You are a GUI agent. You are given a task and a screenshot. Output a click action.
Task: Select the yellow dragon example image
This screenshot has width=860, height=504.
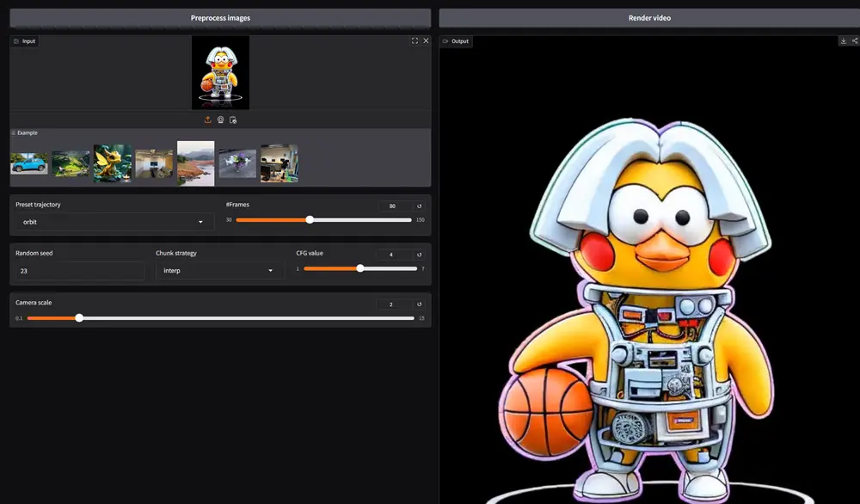pyautogui.click(x=113, y=163)
